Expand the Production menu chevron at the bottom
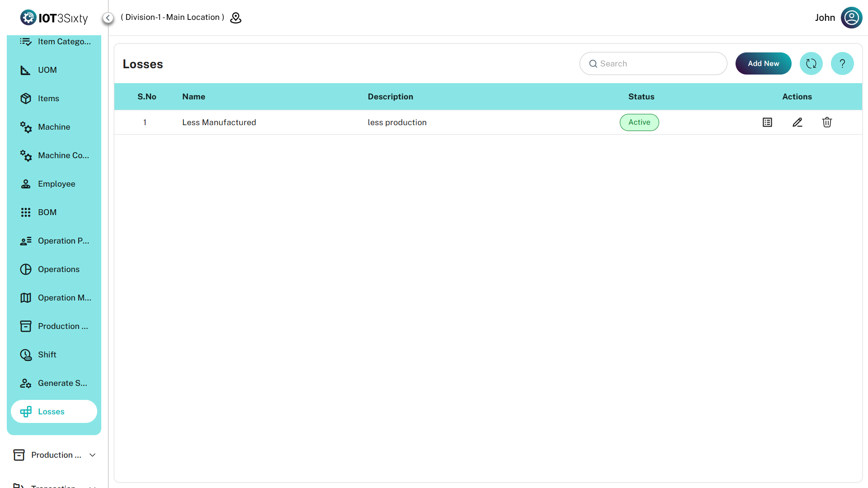The height and width of the screenshot is (488, 868). tap(93, 455)
